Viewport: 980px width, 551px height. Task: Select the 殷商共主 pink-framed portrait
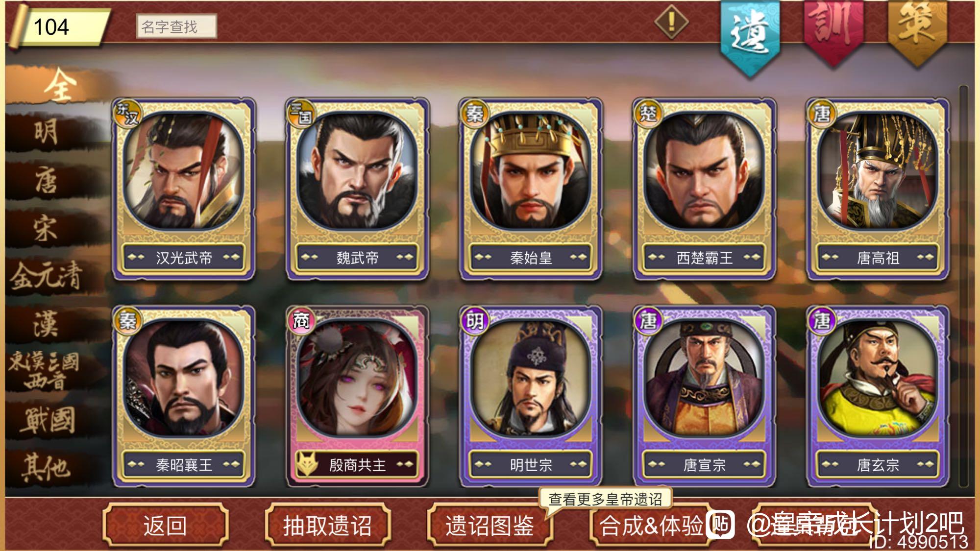[x=357, y=396]
